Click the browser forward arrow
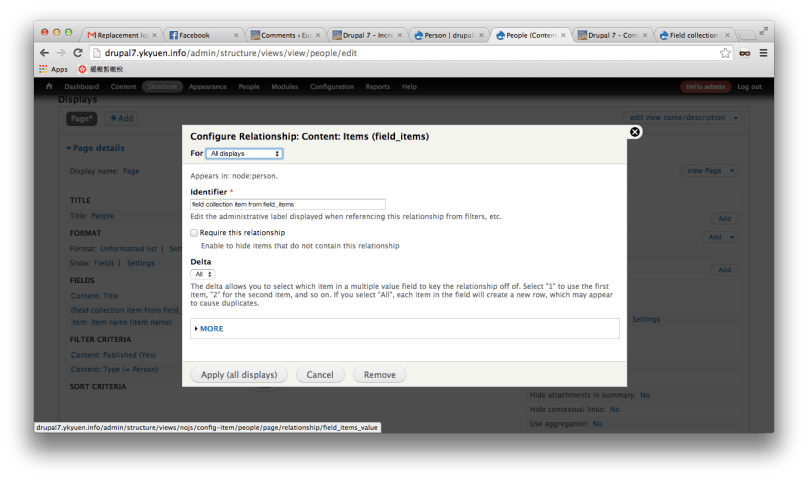Screen dimensions: 808x480 [61, 52]
